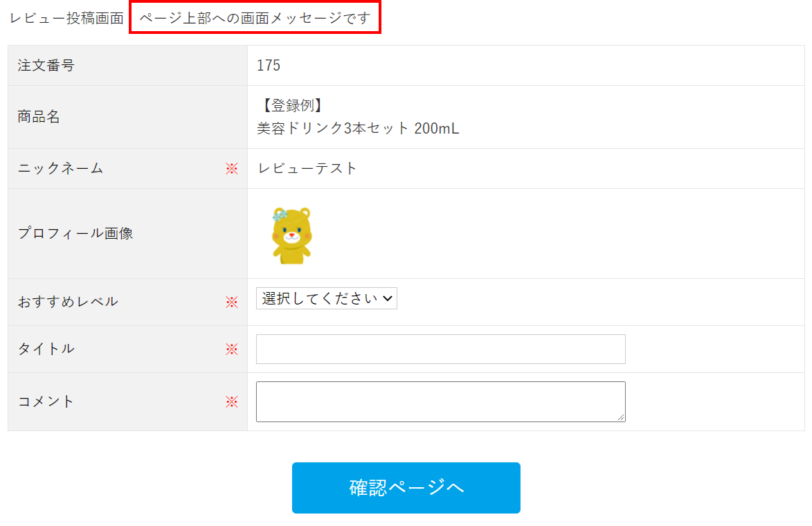Screen dimensions: 812x526
Task: Click the プロフィール画像 row label
Action: tap(75, 233)
